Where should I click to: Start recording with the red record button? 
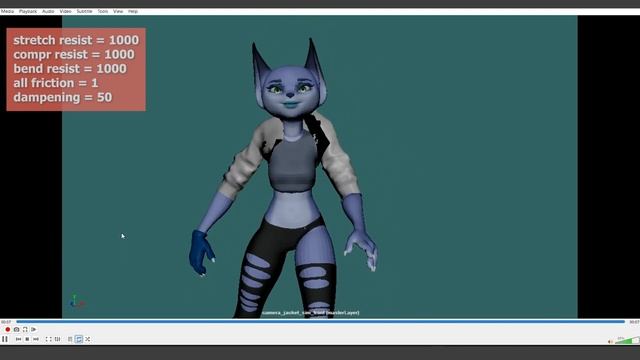point(7,329)
